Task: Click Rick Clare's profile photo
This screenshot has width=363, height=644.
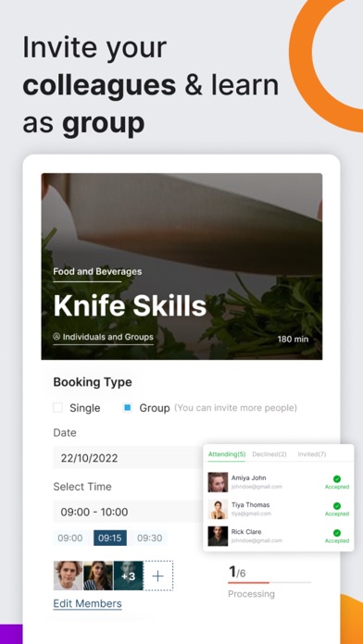Action: click(218, 536)
